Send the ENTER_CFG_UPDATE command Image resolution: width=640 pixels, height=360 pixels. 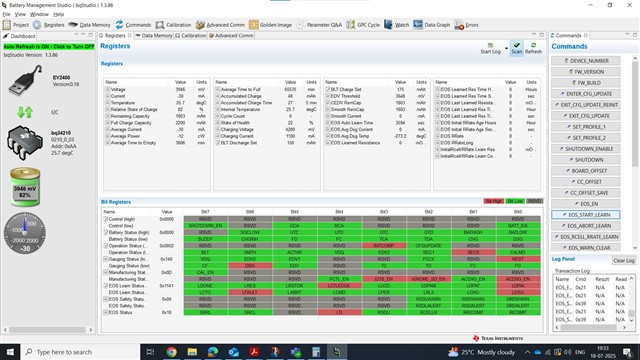[586, 94]
